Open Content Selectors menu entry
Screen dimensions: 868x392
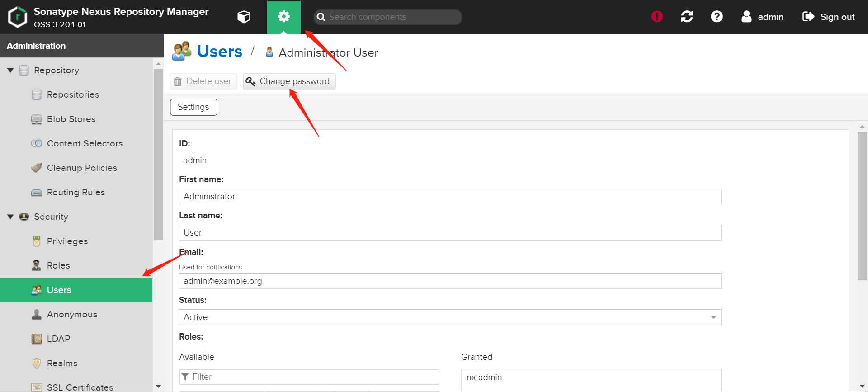85,143
